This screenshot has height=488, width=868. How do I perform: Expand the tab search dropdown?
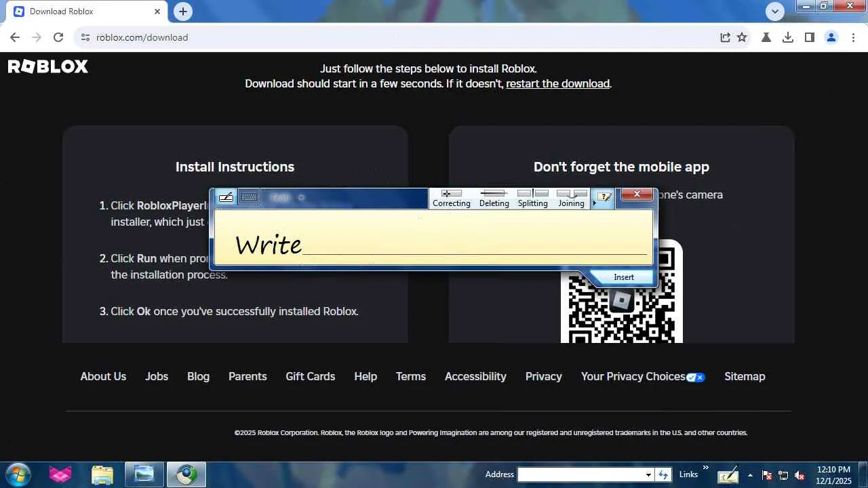(x=775, y=11)
